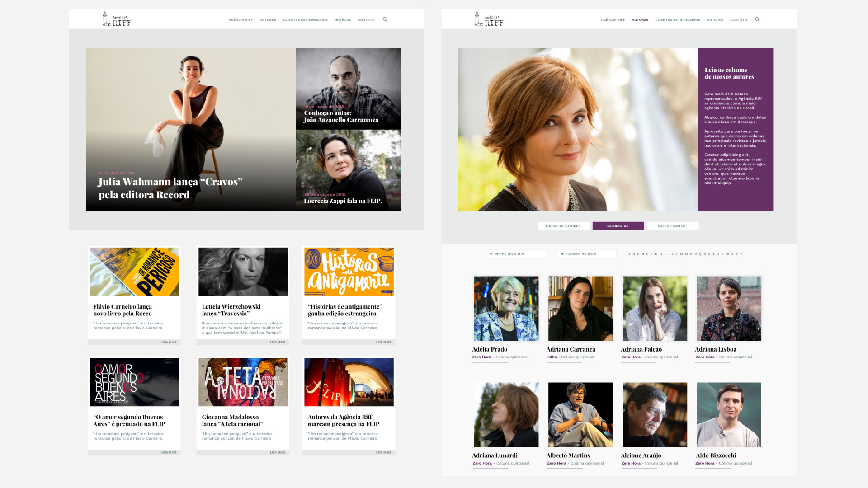Open Adélia Prado's author photo
This screenshot has height=488, width=868.
point(506,308)
